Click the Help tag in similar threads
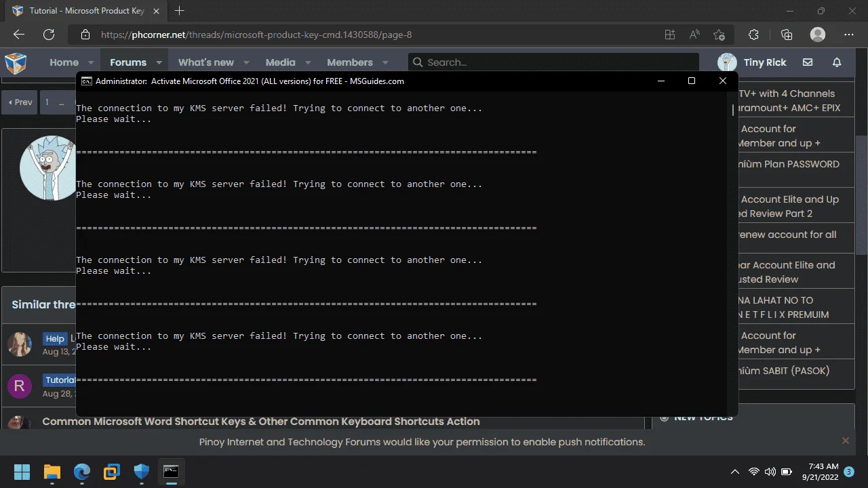This screenshot has width=868, height=488. tap(55, 339)
